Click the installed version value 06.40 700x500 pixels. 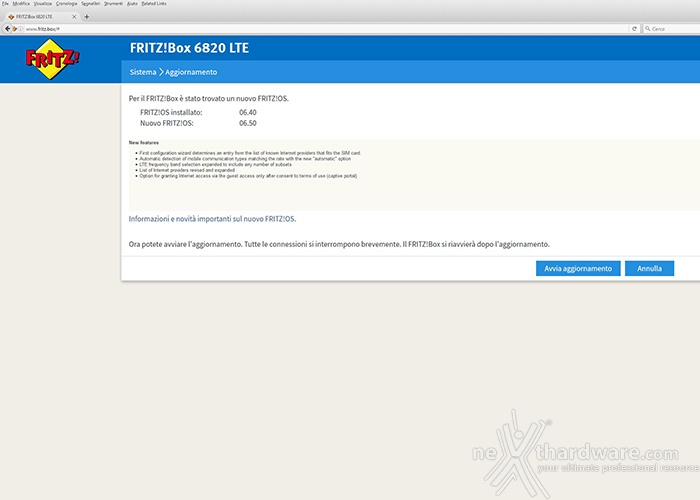point(248,112)
